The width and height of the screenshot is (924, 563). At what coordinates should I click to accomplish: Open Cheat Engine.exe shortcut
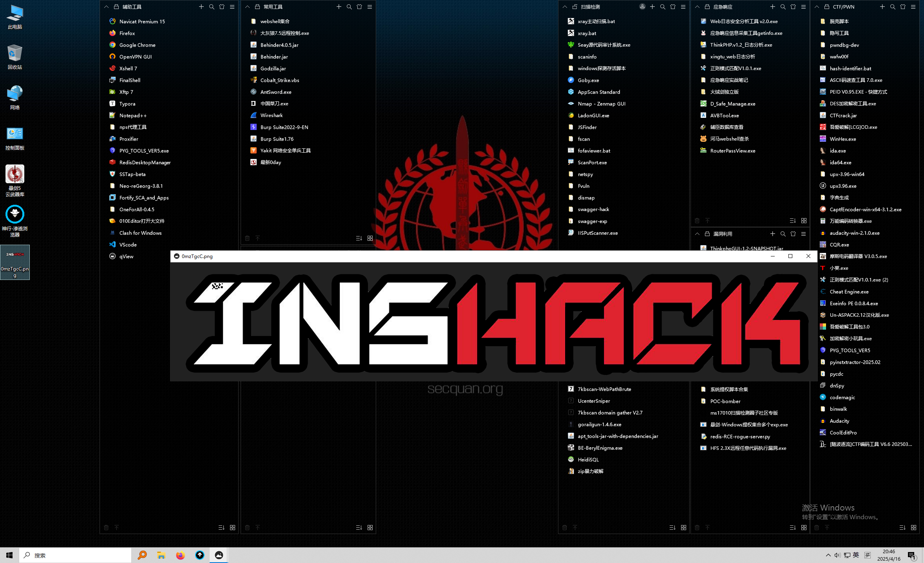tap(849, 292)
